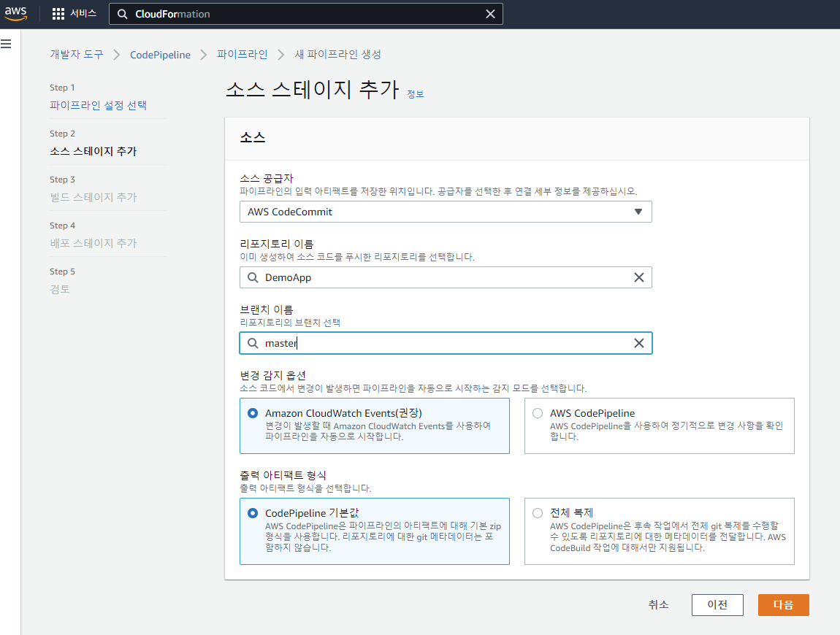Select Amazon CloudWatch Events(권장) option
Viewport: 840px width, 635px height.
tap(375, 426)
